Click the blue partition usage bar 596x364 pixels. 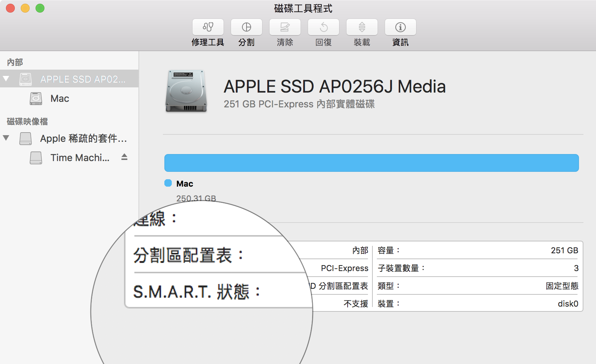coord(371,163)
